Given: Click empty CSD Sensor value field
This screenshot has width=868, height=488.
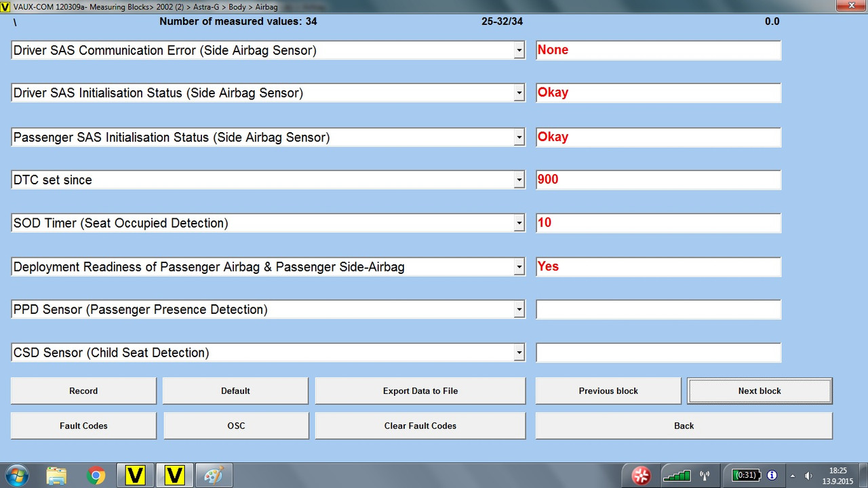Looking at the screenshot, I should point(658,352).
